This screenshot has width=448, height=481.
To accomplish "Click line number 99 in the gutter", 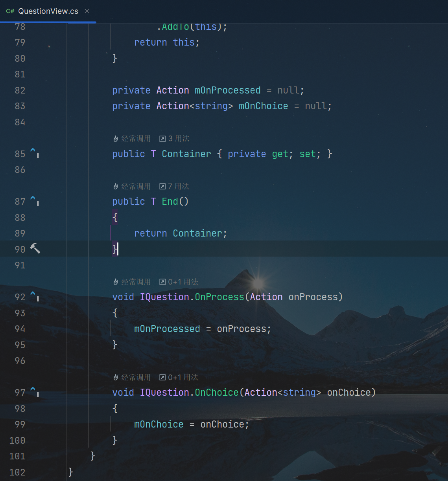I will [20, 424].
